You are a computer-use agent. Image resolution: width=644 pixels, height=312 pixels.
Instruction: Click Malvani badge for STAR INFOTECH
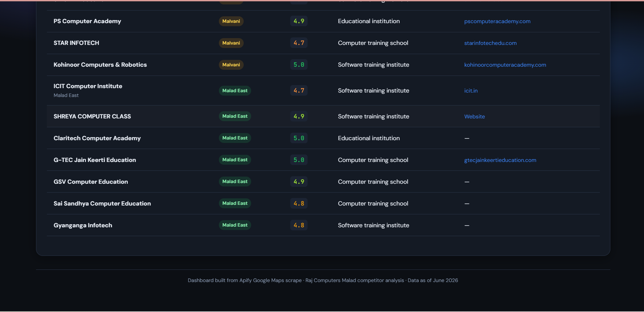[231, 43]
